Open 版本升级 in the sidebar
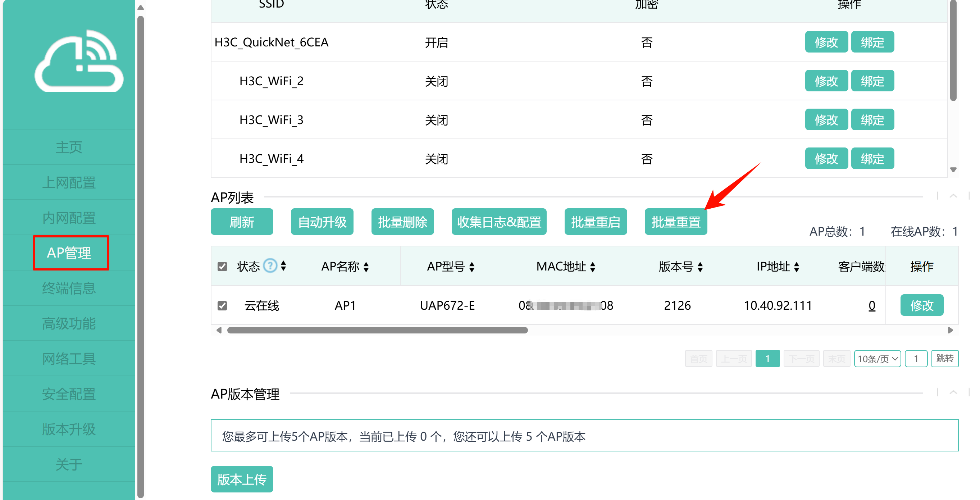 point(69,429)
